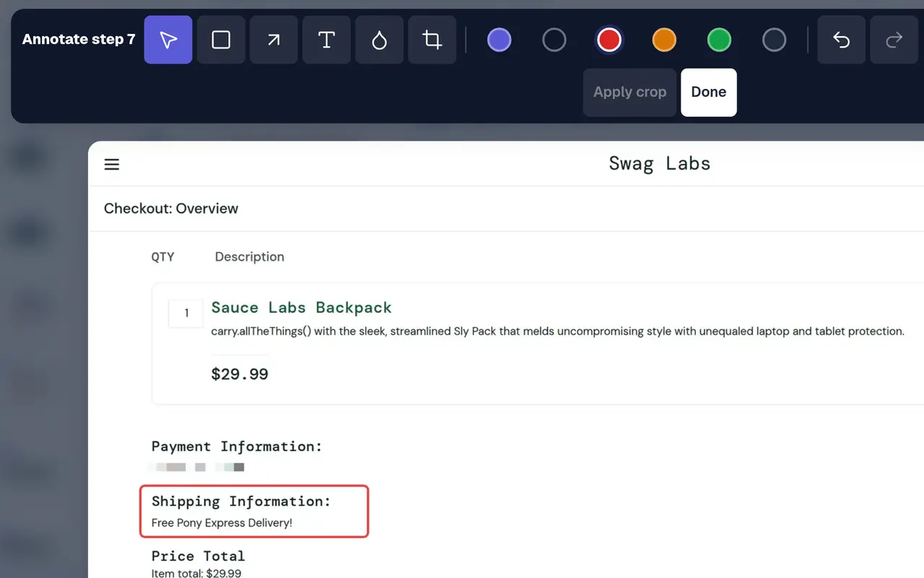Screen dimensions: 924x578
Task: Pick the purple annotation color
Action: click(x=500, y=40)
